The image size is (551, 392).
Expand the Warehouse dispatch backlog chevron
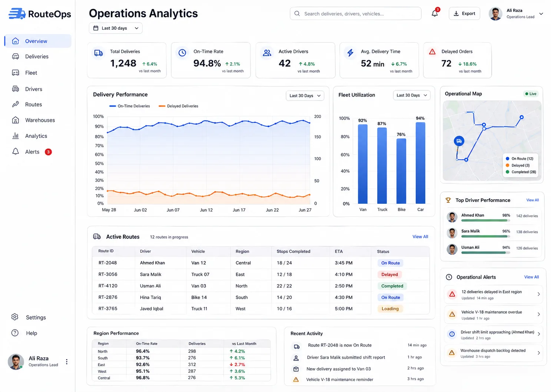tap(538, 353)
